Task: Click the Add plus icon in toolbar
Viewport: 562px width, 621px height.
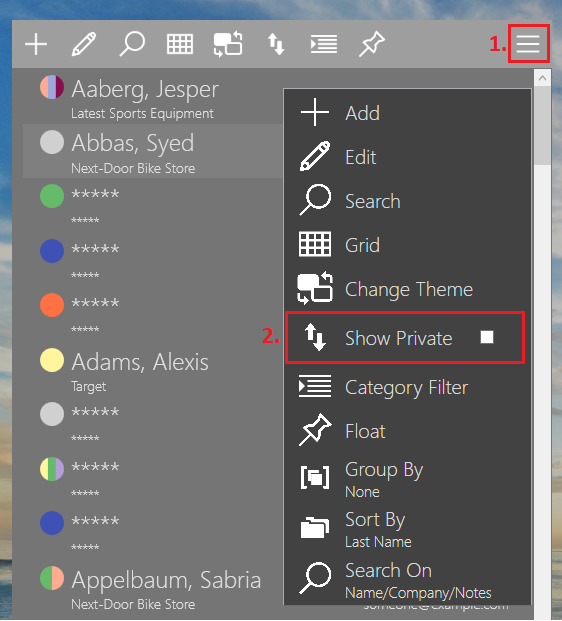Action: 36,44
